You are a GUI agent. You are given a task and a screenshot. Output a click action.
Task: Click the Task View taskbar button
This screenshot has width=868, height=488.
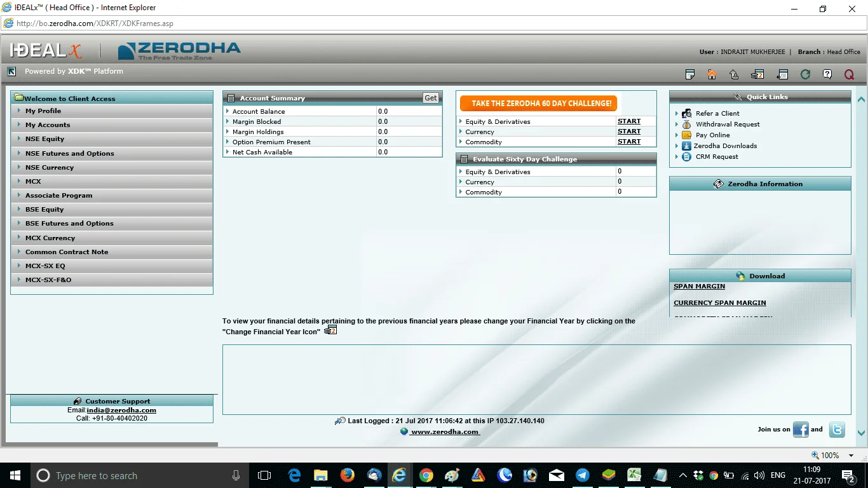264,475
